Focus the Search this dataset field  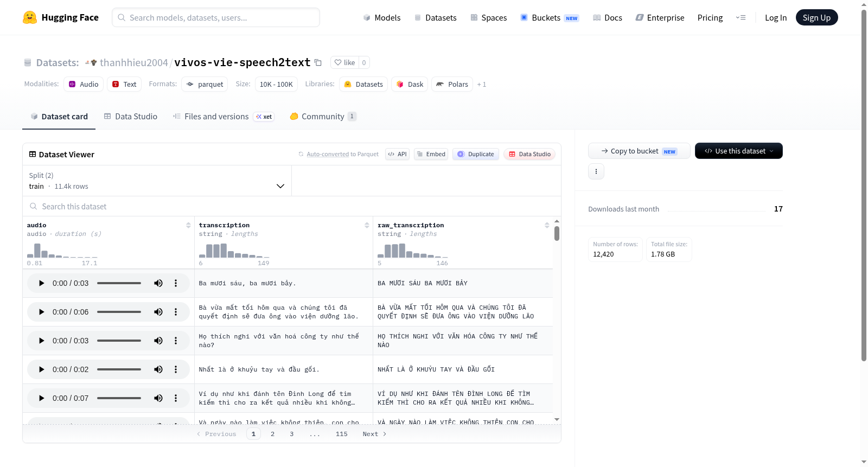click(292, 206)
